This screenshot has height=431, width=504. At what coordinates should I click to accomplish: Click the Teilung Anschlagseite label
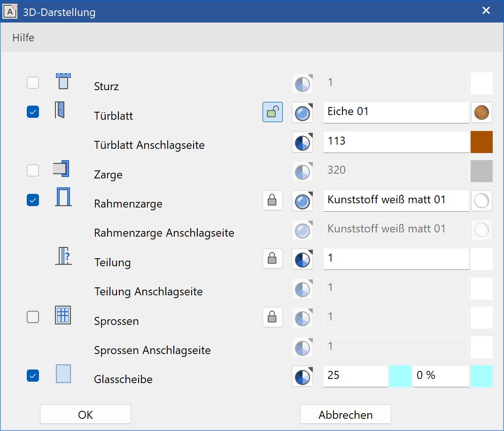(x=148, y=292)
